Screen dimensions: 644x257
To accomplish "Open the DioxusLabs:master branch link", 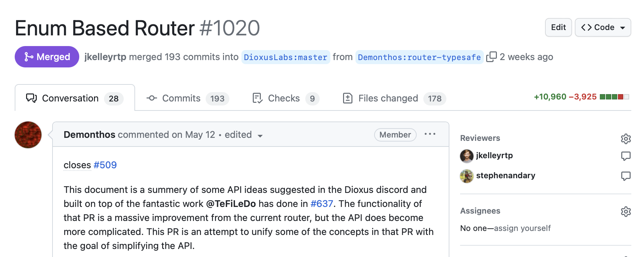I will coord(286,57).
